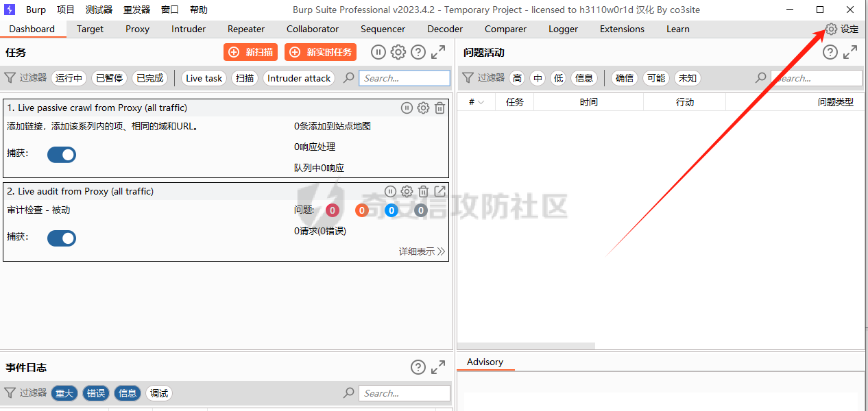Toggle the 重大 event log filter

point(64,393)
